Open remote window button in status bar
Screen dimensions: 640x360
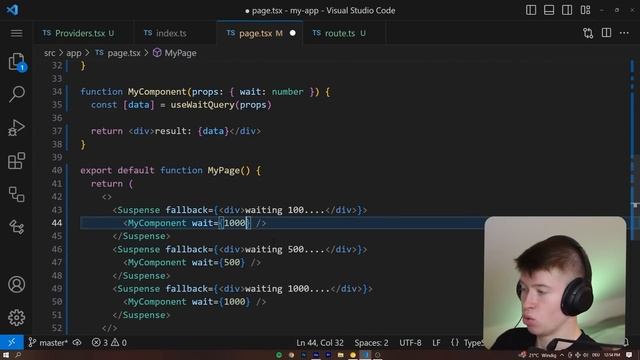(11, 342)
